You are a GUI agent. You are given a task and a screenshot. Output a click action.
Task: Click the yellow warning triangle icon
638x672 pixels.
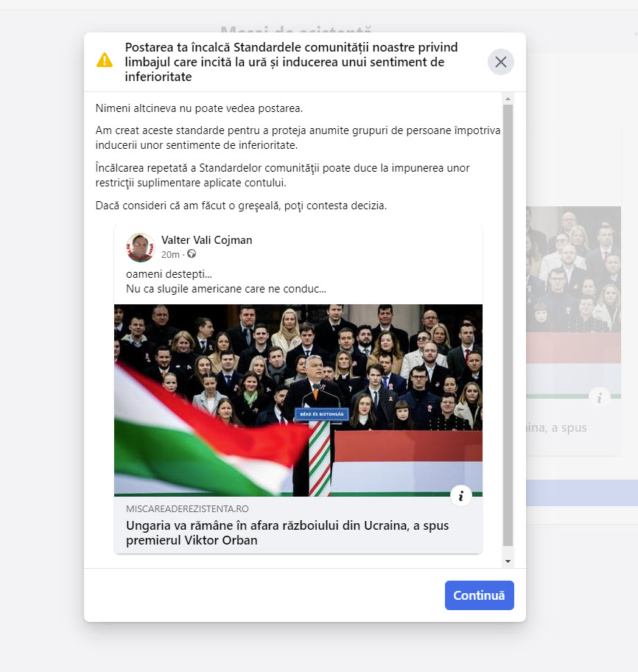105,60
